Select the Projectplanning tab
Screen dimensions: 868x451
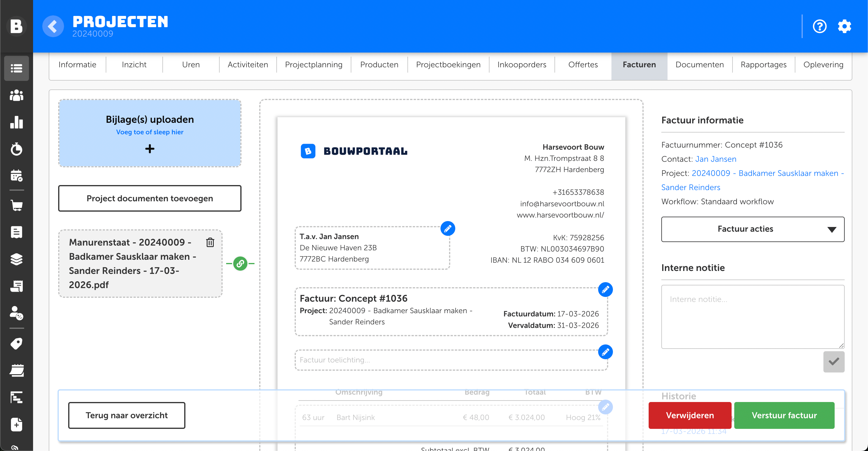coord(314,65)
